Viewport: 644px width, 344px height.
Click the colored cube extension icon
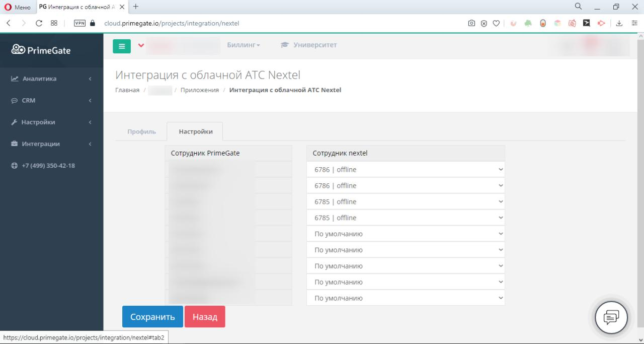click(x=557, y=23)
